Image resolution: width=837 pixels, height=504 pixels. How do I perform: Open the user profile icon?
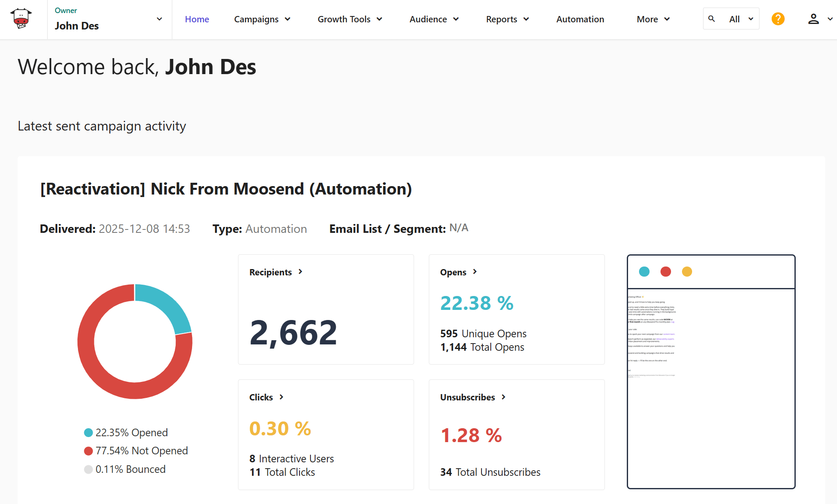pyautogui.click(x=813, y=19)
